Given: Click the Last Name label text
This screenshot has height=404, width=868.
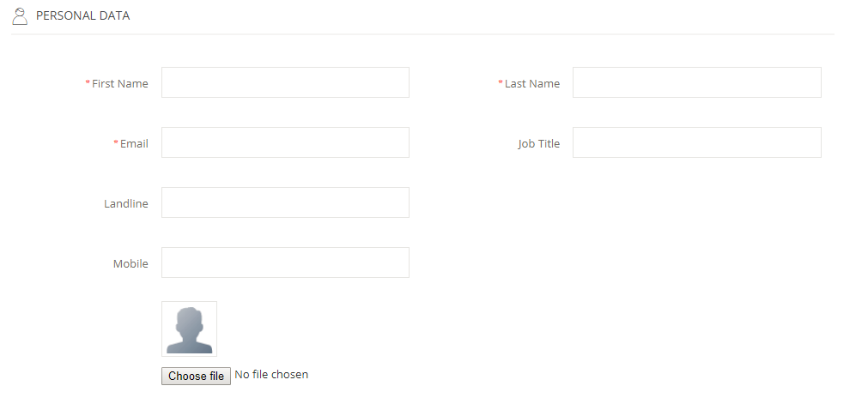Looking at the screenshot, I should click(x=532, y=83).
